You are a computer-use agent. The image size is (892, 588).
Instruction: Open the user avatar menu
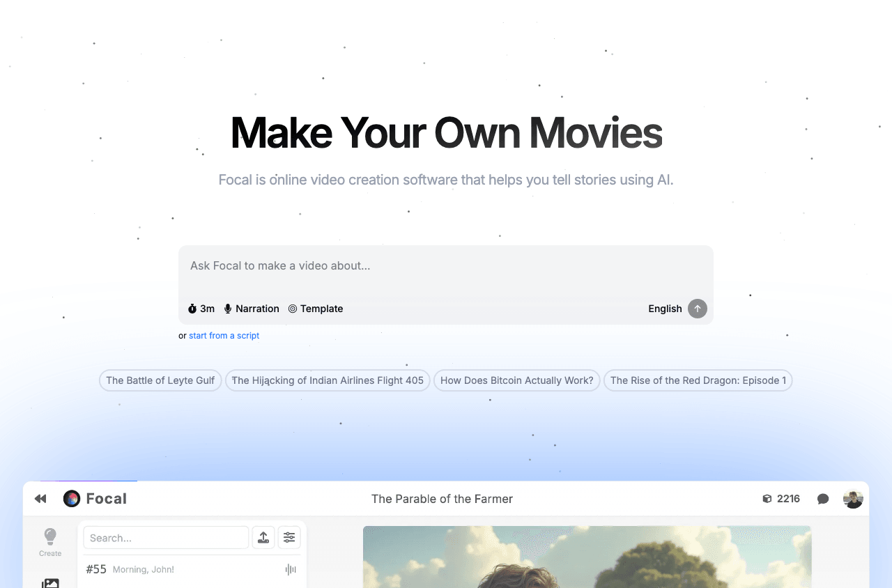(853, 499)
